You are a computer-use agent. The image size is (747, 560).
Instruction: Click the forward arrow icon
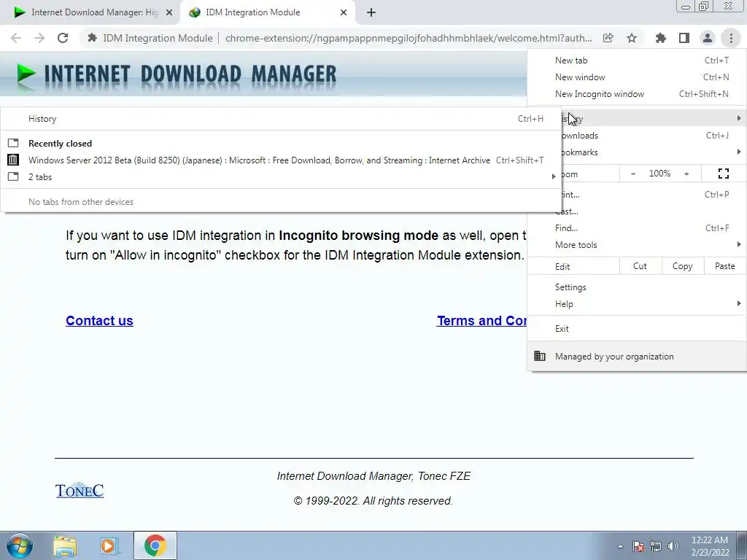pos(39,38)
